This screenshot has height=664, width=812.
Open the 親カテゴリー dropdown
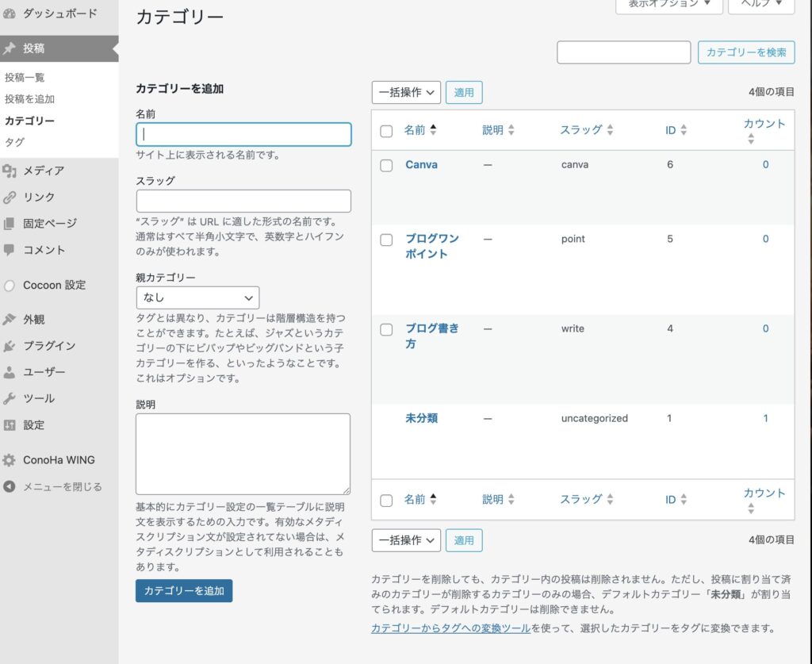coord(197,297)
